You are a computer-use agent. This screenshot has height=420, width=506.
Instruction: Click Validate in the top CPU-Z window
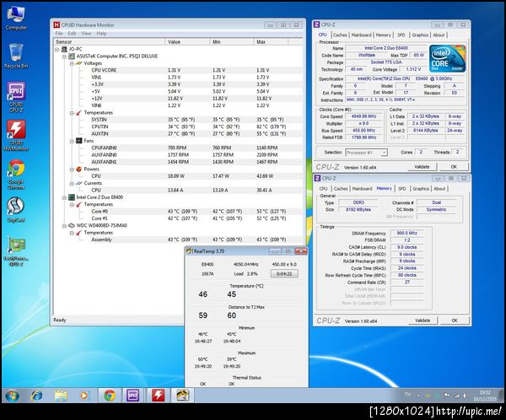click(422, 167)
